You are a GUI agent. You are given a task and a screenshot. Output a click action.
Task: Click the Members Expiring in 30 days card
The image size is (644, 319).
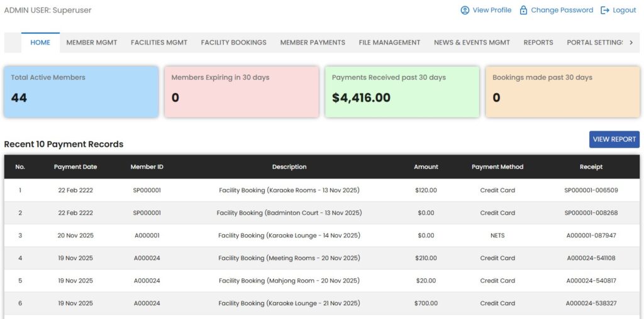[x=241, y=92]
